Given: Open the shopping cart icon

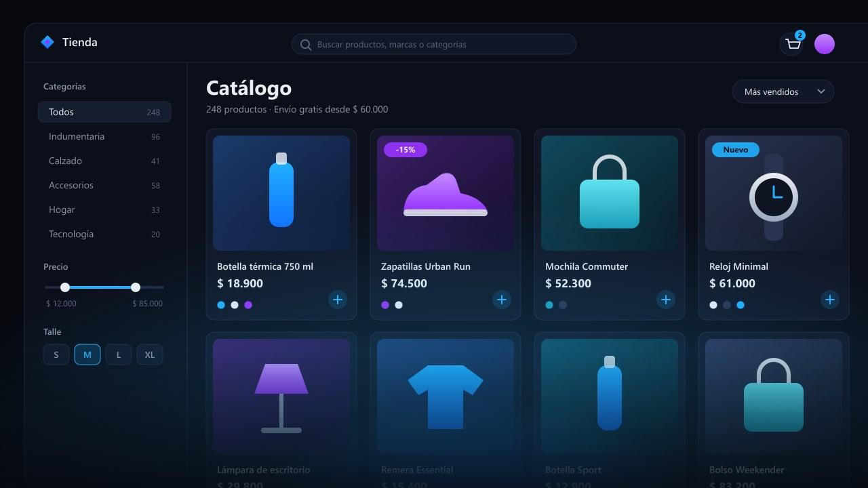Looking at the screenshot, I should coord(793,44).
